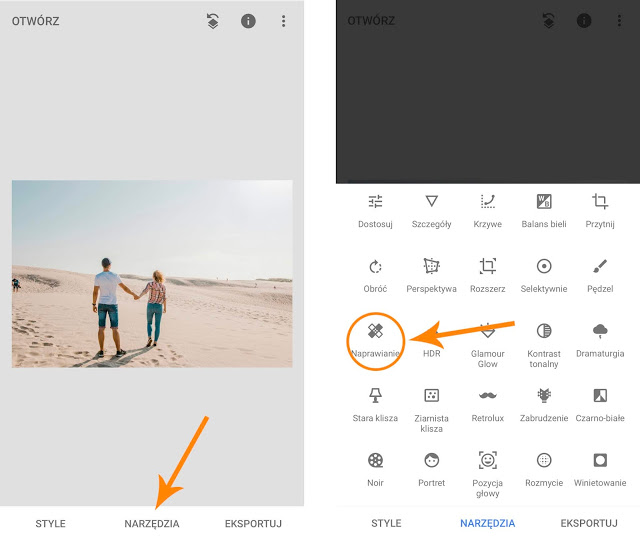Screen dimensions: 640x541
Task: Tap the info icon in right dimmed screen
Action: click(x=584, y=20)
